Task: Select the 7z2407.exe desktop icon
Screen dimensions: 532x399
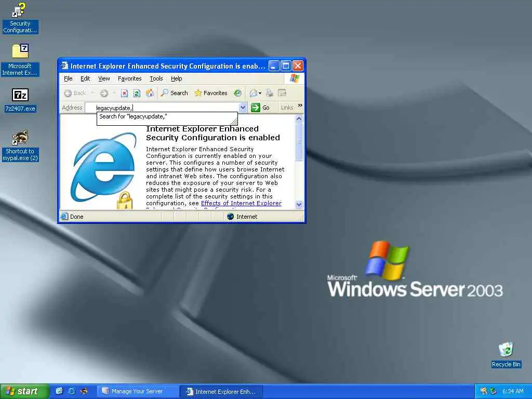Action: pos(20,100)
